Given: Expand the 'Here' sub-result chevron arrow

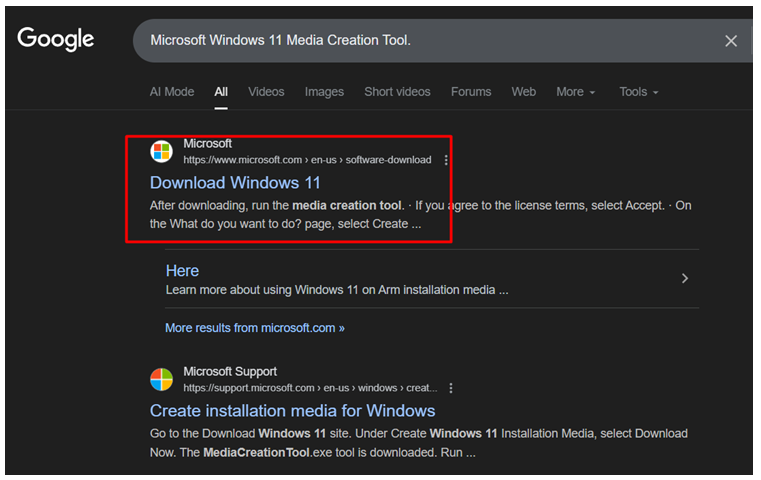Looking at the screenshot, I should tap(685, 279).
